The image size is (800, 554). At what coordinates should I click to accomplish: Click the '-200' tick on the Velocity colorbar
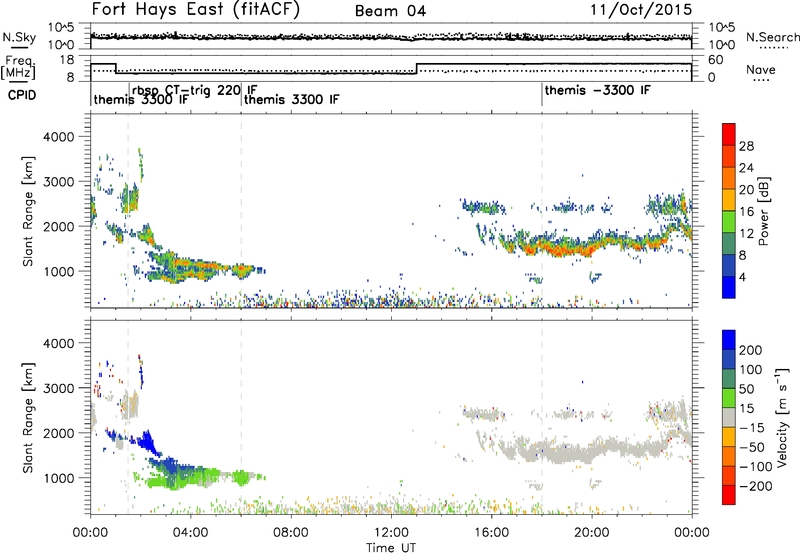756,486
